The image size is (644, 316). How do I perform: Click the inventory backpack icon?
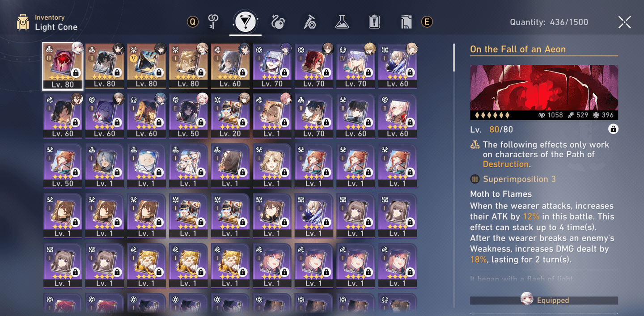(22, 22)
